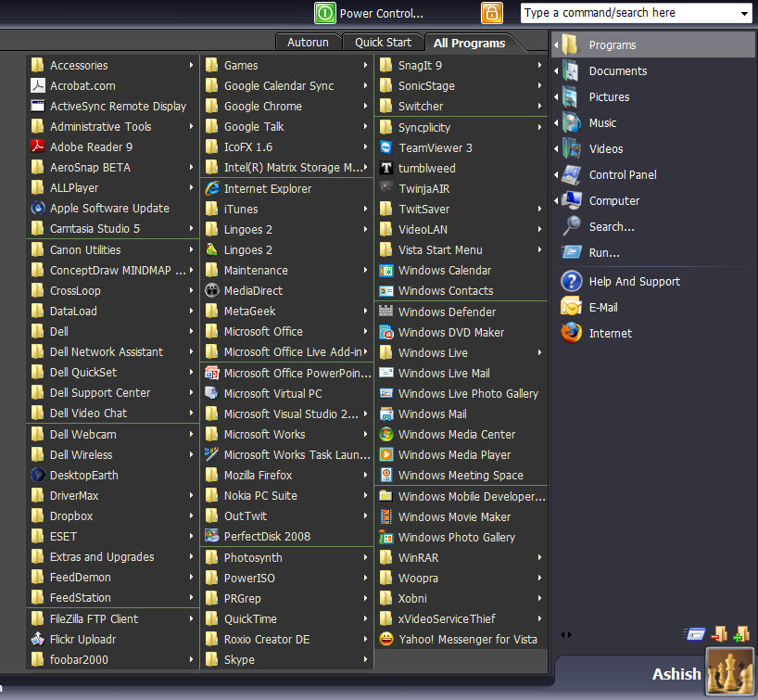Click the chess user picture thumbnail
The image size is (758, 700).
[x=729, y=671]
